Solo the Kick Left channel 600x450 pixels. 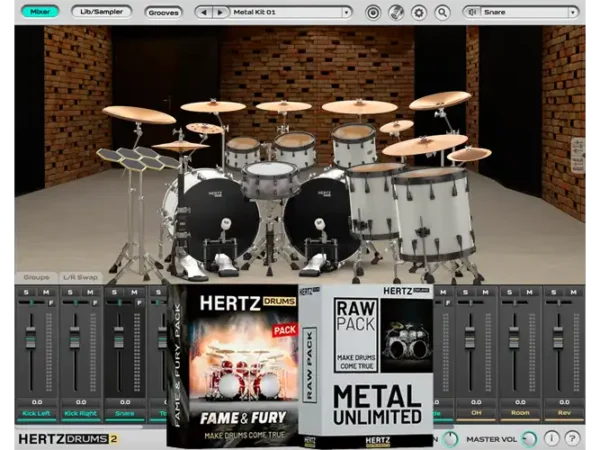(x=26, y=292)
